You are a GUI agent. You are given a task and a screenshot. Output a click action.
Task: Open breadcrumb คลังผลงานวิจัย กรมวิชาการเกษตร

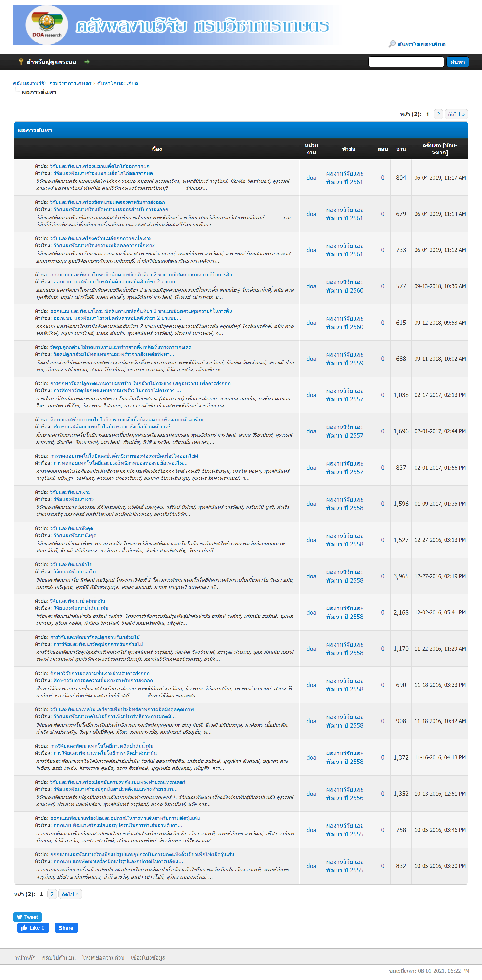click(x=52, y=83)
